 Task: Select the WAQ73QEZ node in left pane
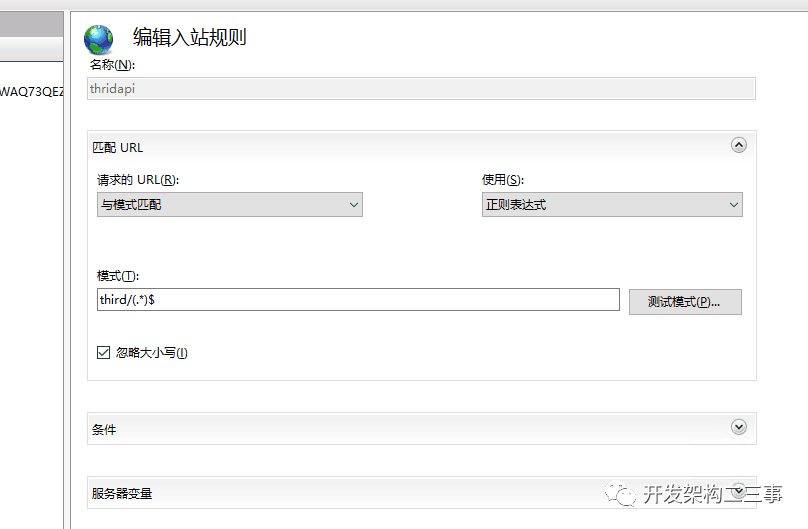pyautogui.click(x=31, y=92)
